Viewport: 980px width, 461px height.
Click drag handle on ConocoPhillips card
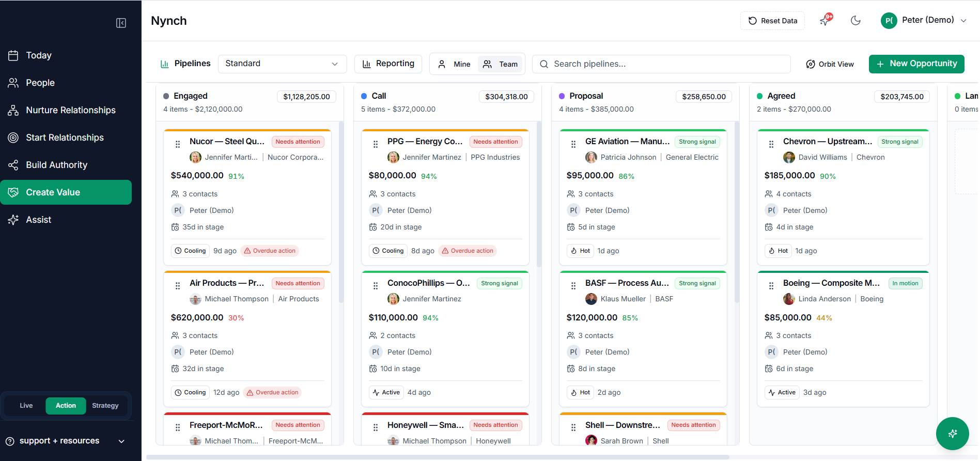[x=376, y=286]
